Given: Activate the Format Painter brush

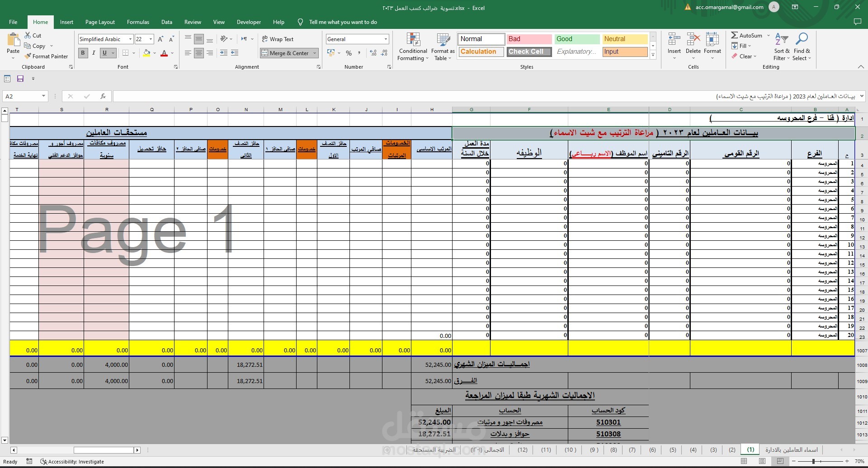Looking at the screenshot, I should point(28,56).
